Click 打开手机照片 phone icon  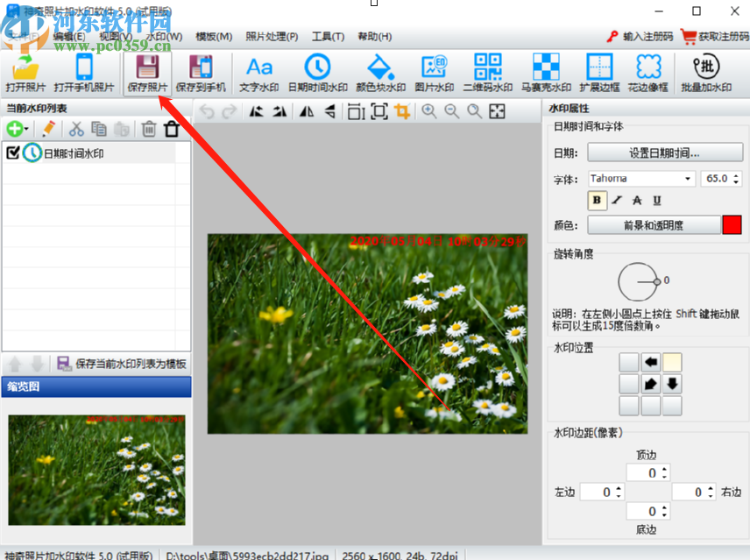coord(84,73)
